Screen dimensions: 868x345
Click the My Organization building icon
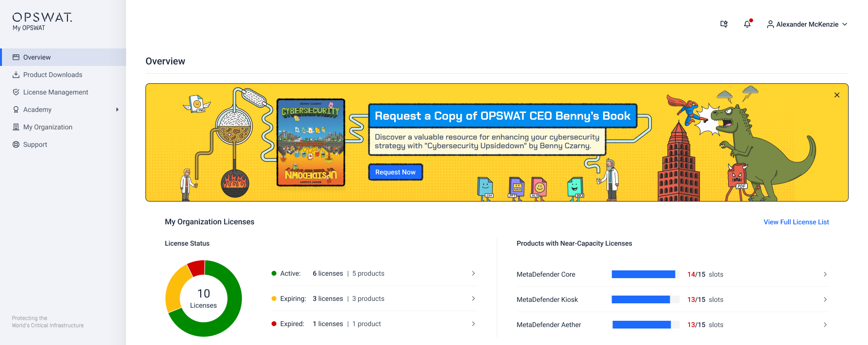[x=16, y=127]
